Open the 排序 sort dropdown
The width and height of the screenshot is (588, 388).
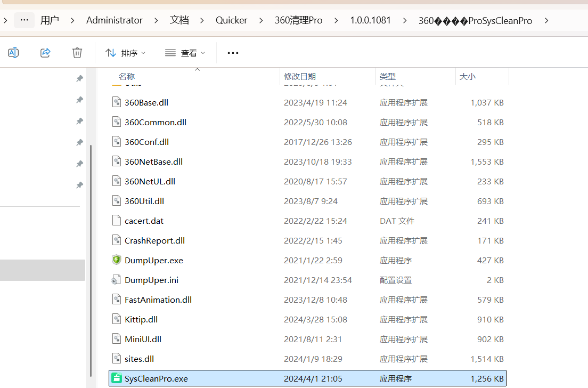click(125, 53)
